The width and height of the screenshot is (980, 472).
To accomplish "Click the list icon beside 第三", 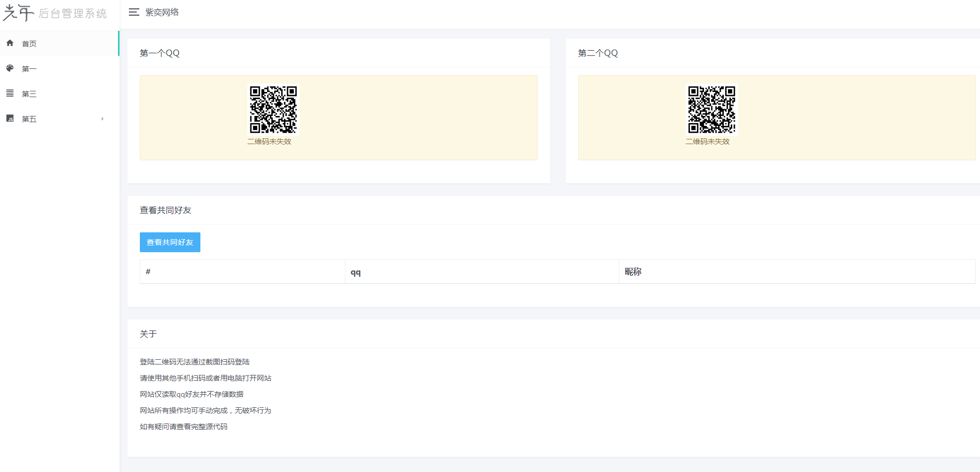I will tap(10, 93).
